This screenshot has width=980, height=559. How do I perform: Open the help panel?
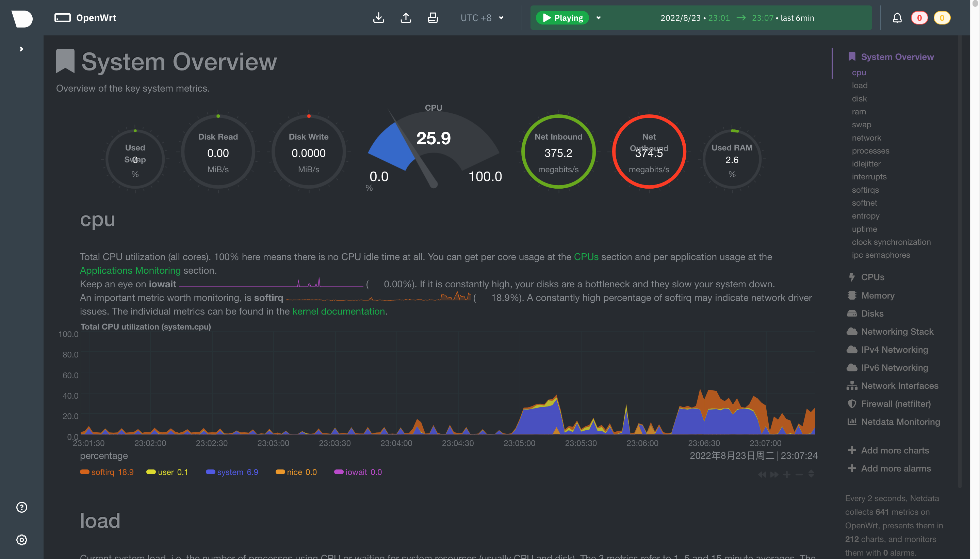tap(21, 507)
